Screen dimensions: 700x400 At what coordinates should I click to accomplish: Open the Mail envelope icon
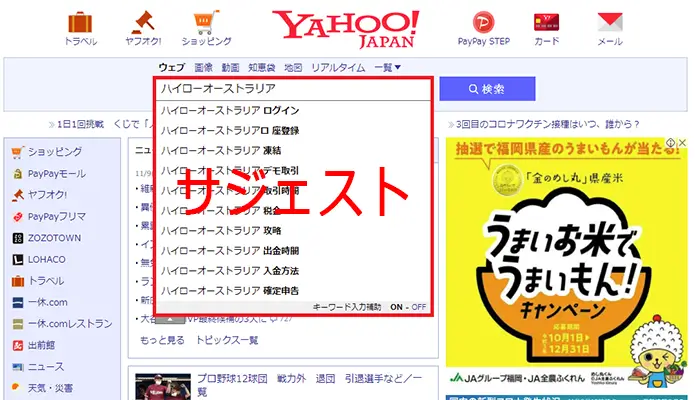point(610,22)
